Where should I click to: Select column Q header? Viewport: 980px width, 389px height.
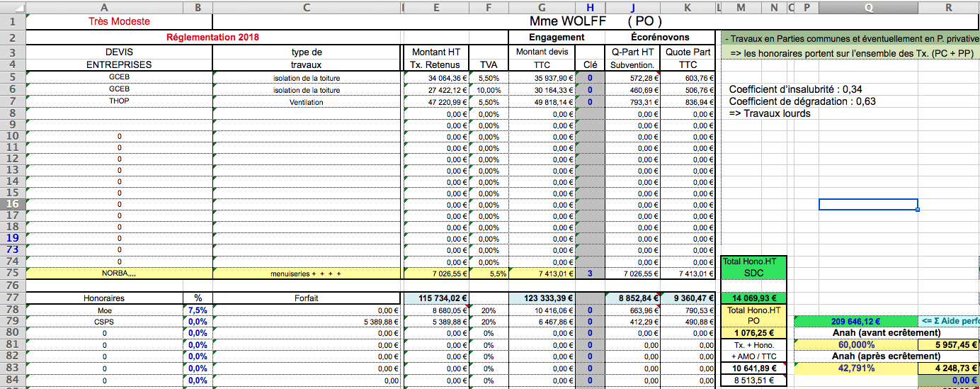click(x=868, y=8)
